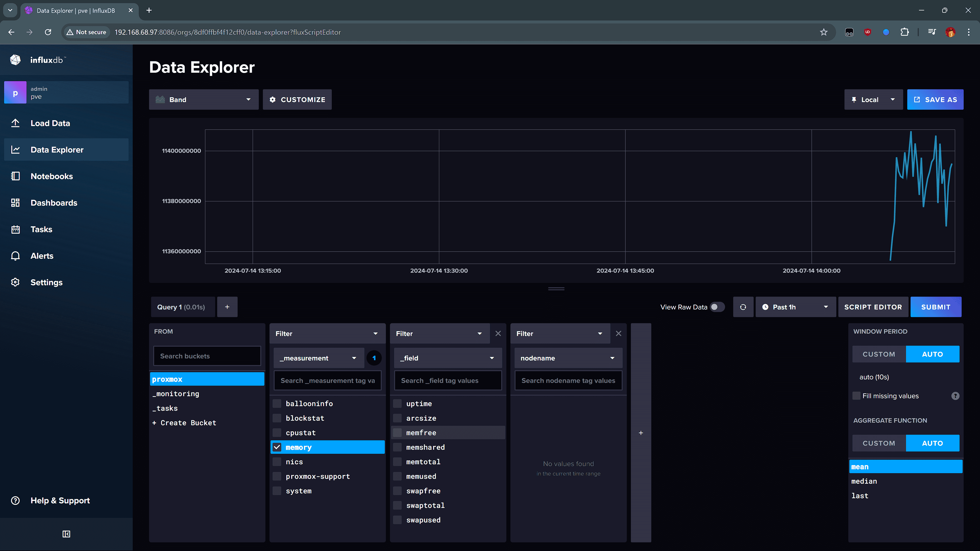980x551 pixels.
Task: Select the Data Explorer menu item
Action: tap(57, 149)
